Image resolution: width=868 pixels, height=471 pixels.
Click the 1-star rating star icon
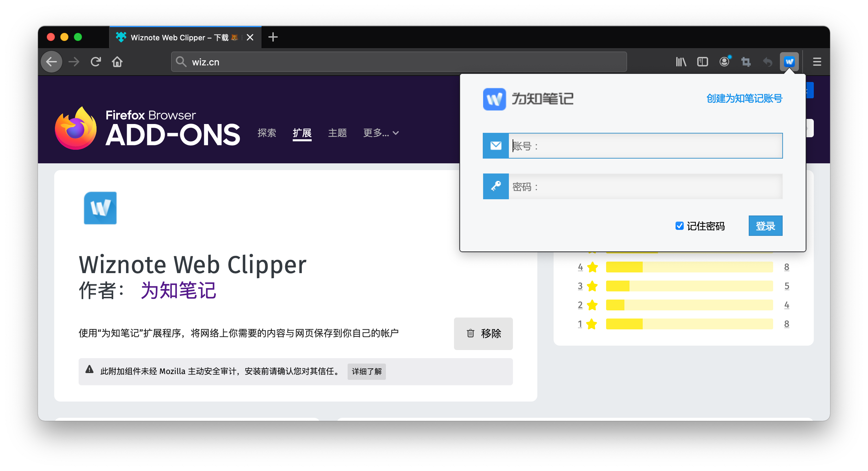coord(592,324)
